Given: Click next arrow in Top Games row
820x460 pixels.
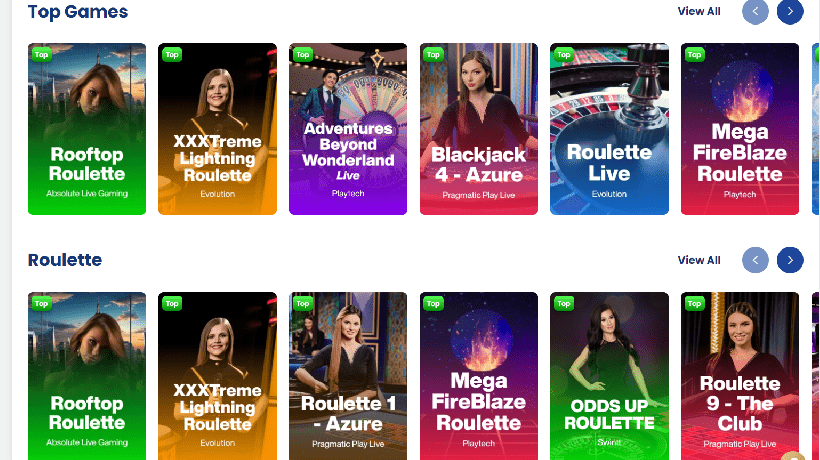Looking at the screenshot, I should [x=790, y=12].
